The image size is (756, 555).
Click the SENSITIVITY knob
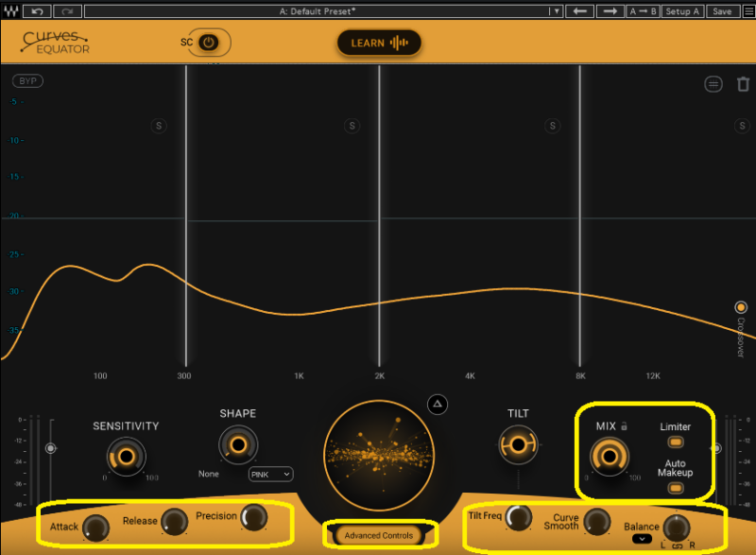[x=125, y=457]
